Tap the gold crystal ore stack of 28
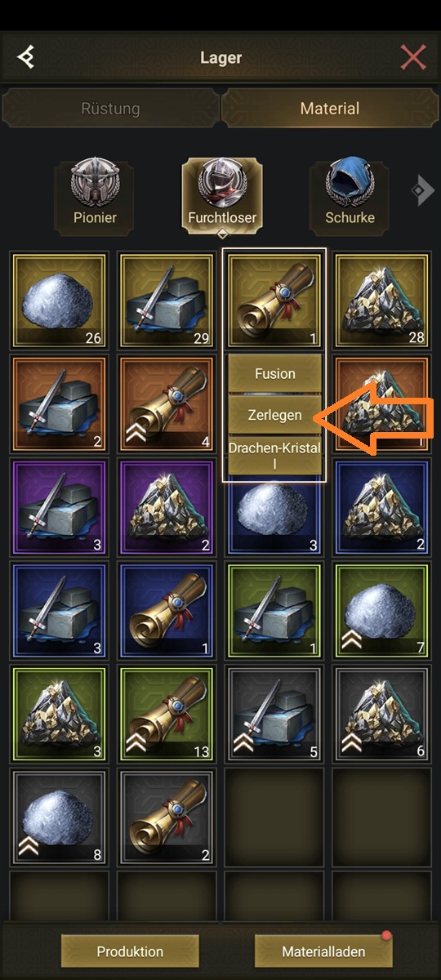 [x=381, y=301]
